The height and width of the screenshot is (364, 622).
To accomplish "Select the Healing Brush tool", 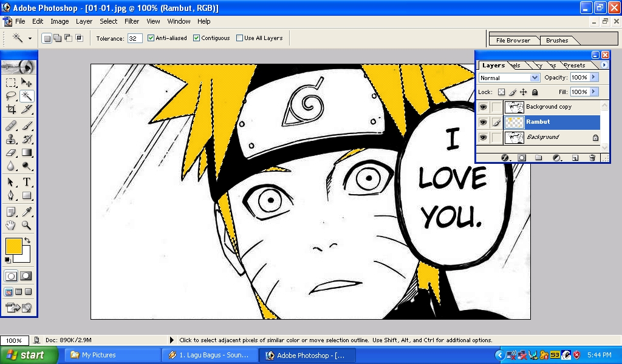I will (11, 126).
